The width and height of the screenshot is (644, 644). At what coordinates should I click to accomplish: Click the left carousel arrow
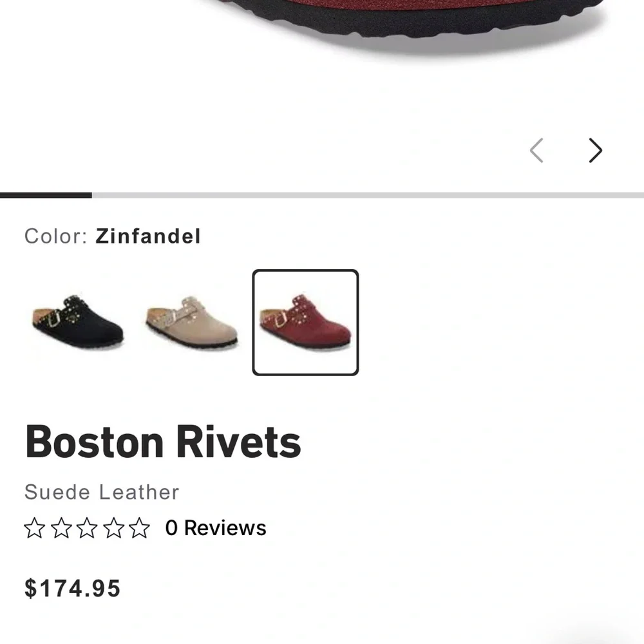pyautogui.click(x=536, y=150)
